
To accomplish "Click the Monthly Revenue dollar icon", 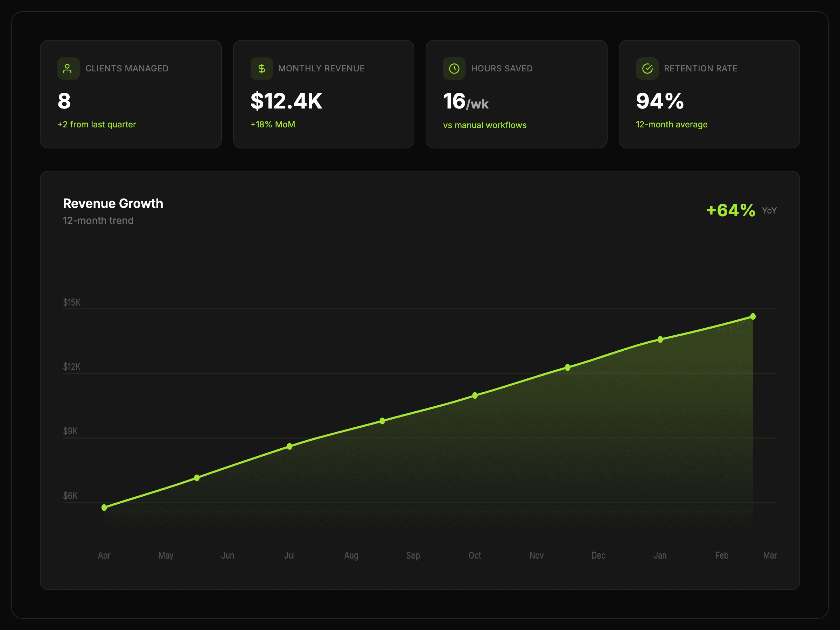I will [x=261, y=69].
